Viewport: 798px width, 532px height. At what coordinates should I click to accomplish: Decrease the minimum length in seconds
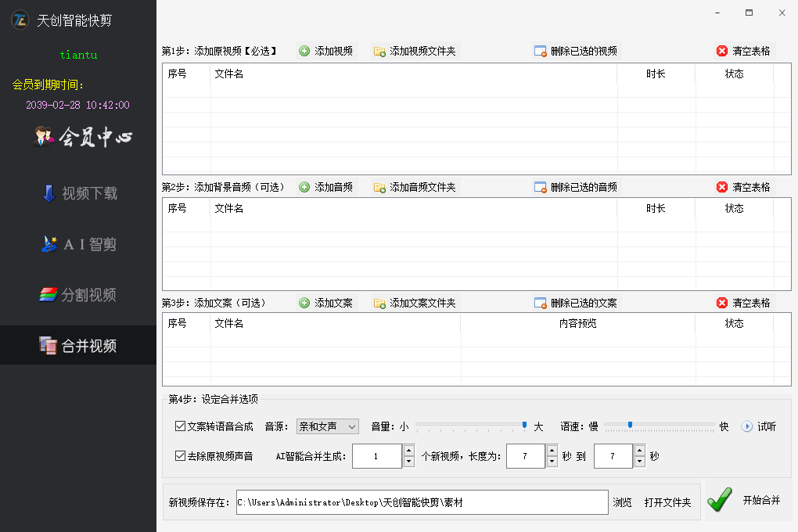coord(552,462)
